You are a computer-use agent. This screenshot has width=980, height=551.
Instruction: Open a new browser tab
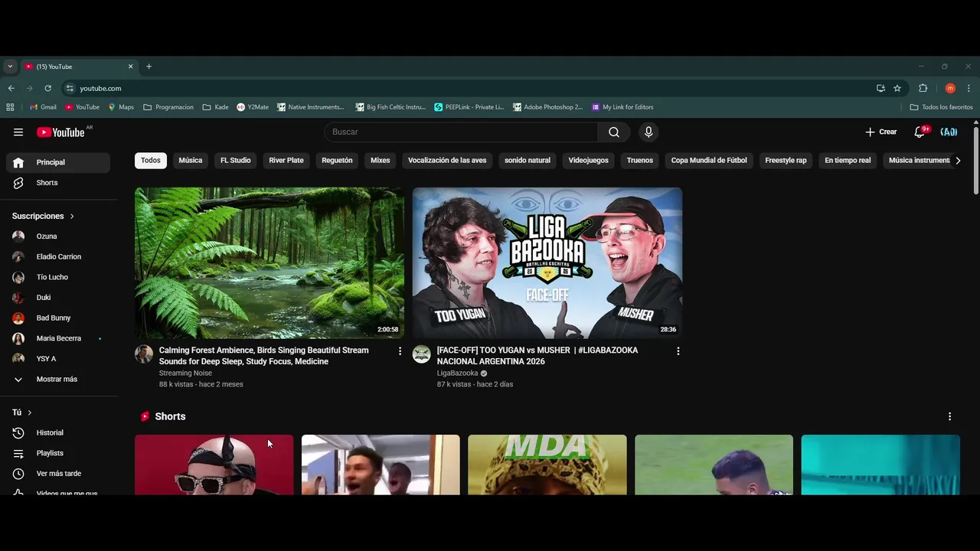click(x=149, y=67)
